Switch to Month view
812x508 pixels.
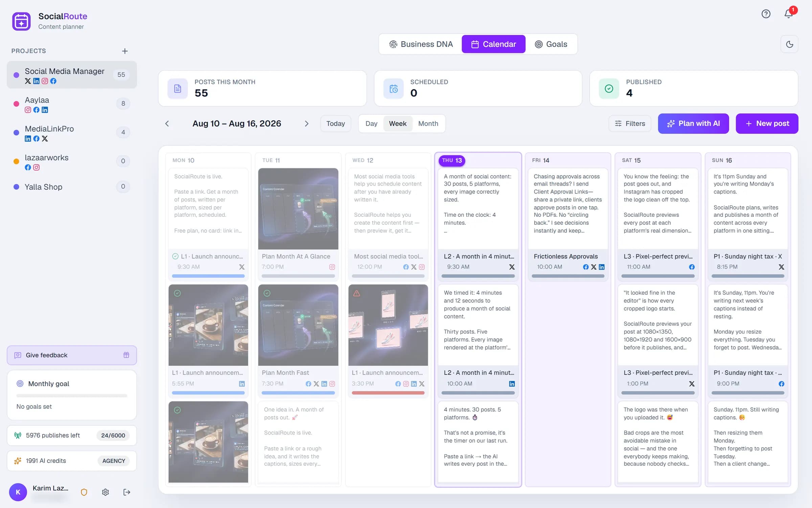point(428,124)
